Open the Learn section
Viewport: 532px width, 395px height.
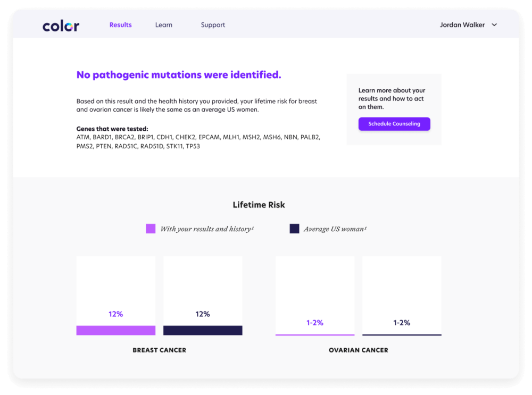tap(163, 24)
